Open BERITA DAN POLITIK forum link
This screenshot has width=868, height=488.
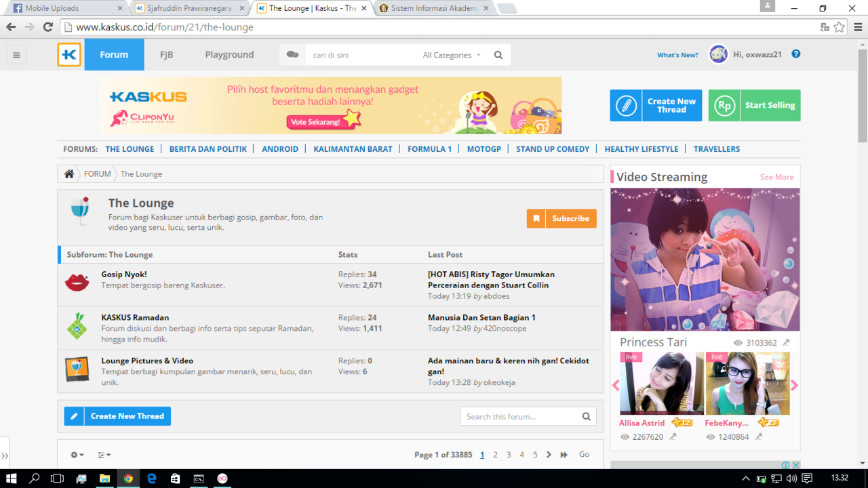pos(208,149)
